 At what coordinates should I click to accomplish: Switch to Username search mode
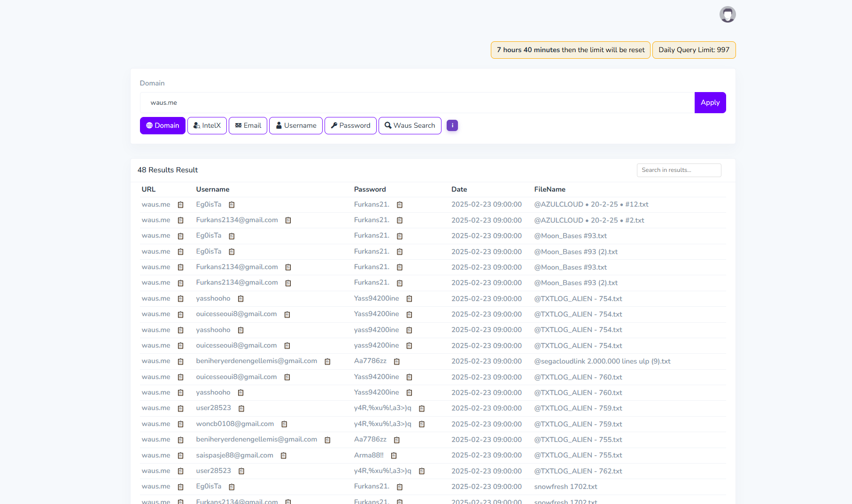296,125
